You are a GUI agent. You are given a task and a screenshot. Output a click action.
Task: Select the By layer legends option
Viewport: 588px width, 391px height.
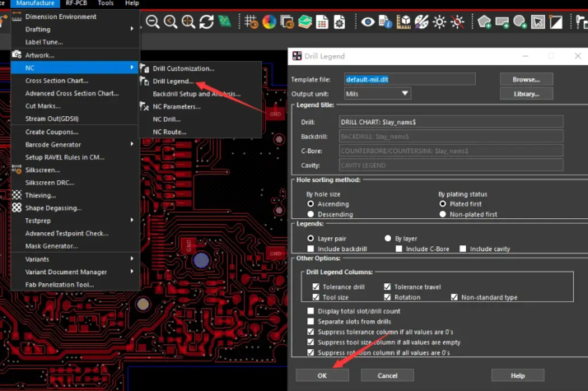pyautogui.click(x=388, y=237)
